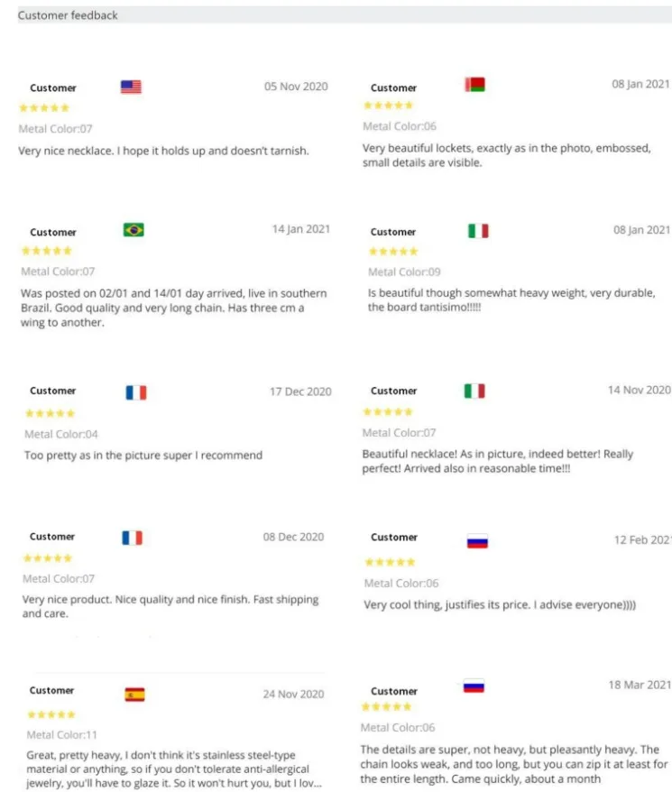The height and width of the screenshot is (792, 672).
Task: Click the Brazil flag icon
Action: coord(133,230)
